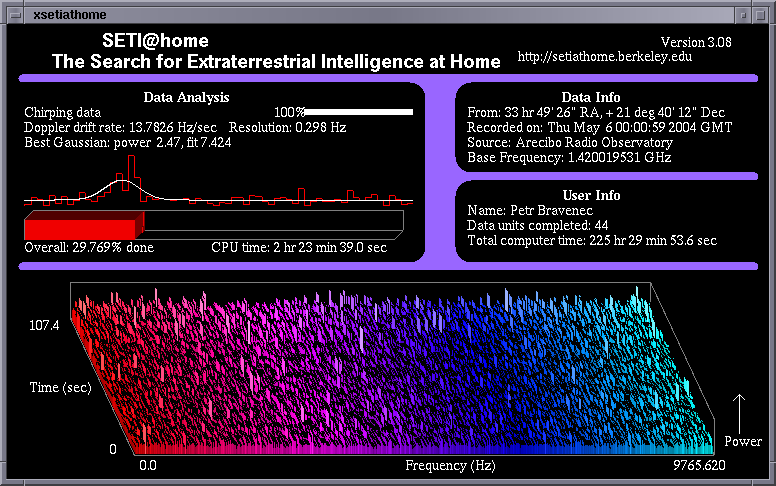Click the minimize button in the title bar
Viewport: 776px width, 486px height.
tap(743, 15)
